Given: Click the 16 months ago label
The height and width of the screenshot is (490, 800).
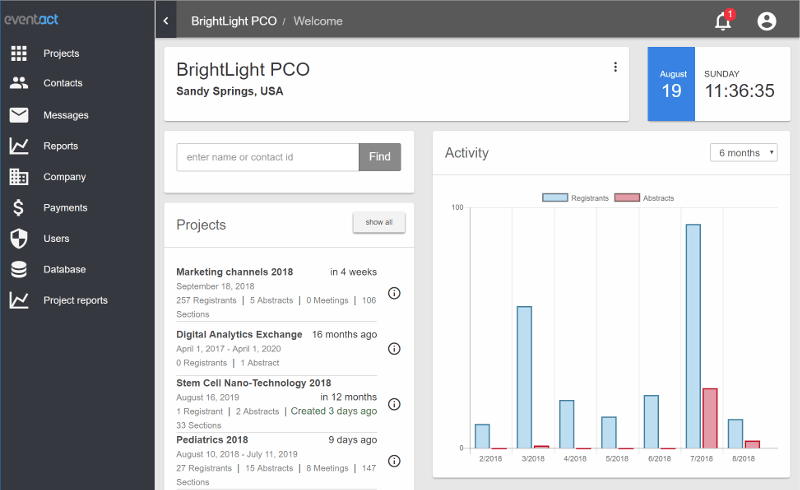Looking at the screenshot, I should (x=344, y=334).
